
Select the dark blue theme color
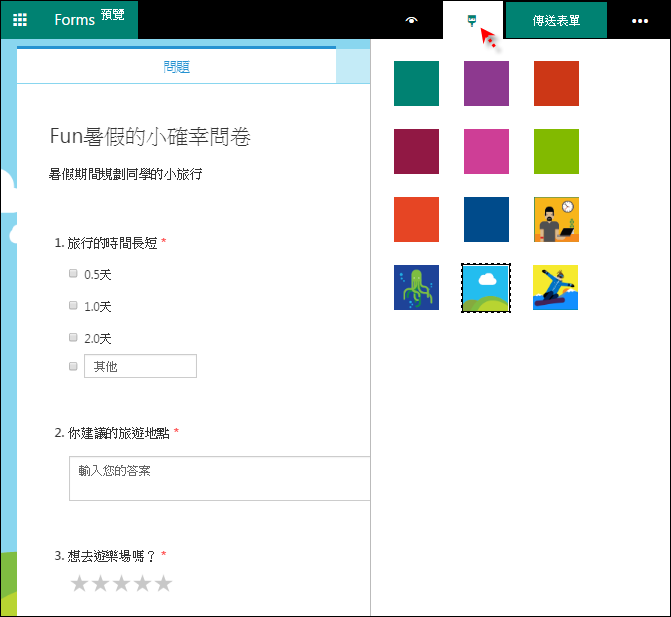pos(486,220)
